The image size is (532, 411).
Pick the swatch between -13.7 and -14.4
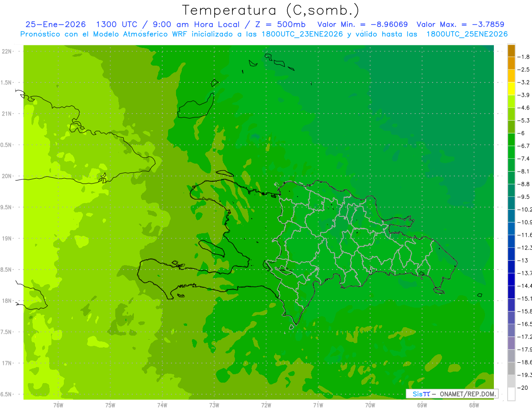click(511, 279)
